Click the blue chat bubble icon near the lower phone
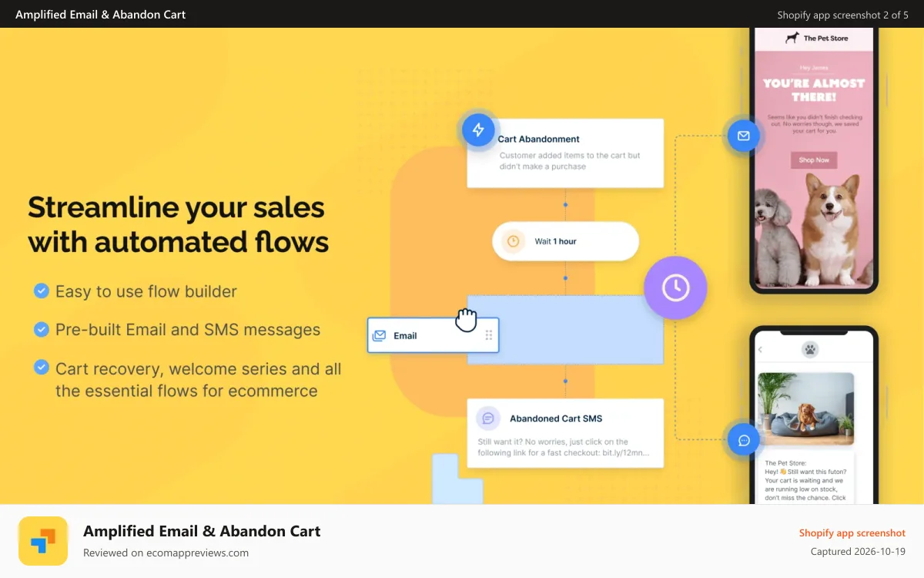 [744, 440]
